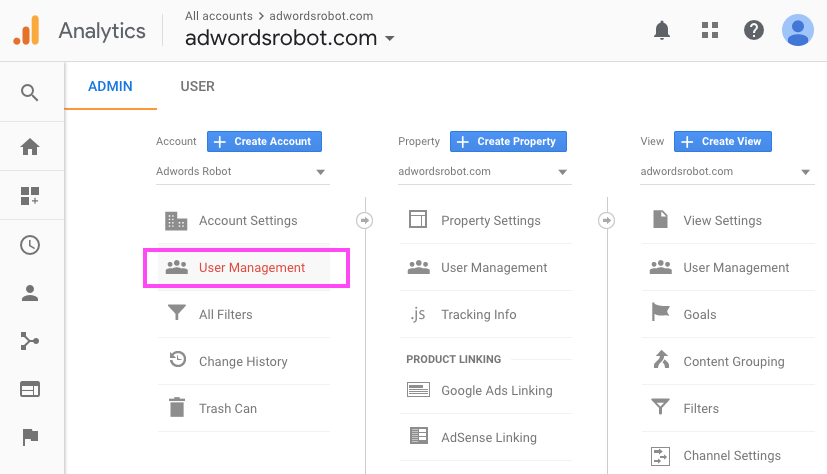Open Conversions flag icon in sidebar
The image size is (827, 474).
click(x=30, y=437)
